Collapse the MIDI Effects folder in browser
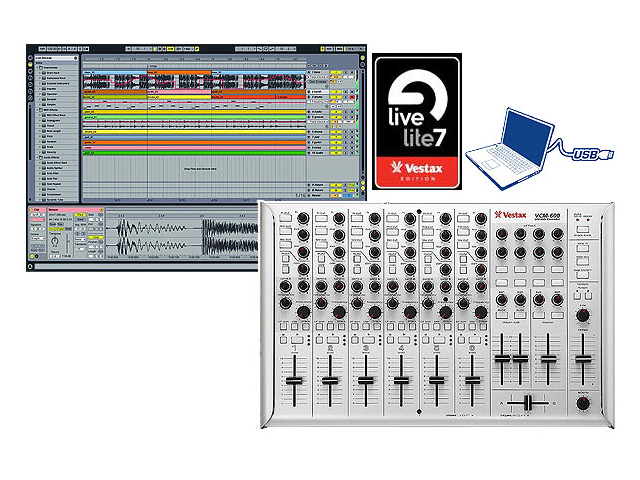This screenshot has height=480, width=640. point(37,110)
